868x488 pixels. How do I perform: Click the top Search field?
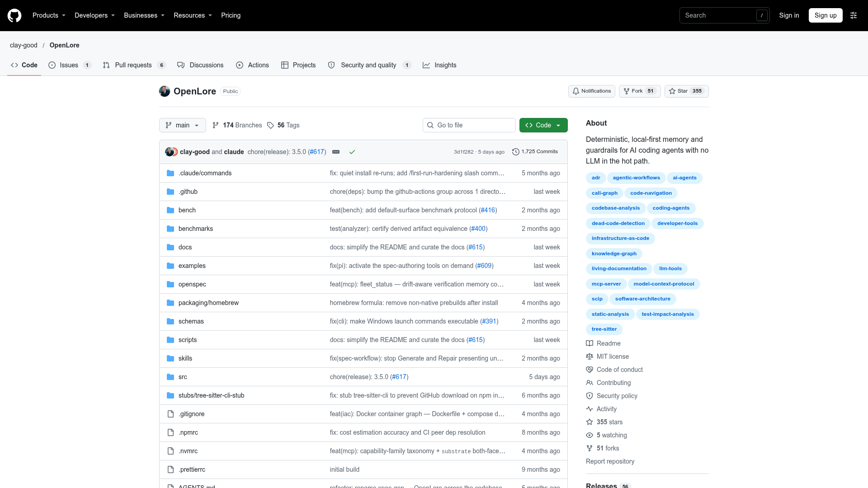(x=724, y=15)
